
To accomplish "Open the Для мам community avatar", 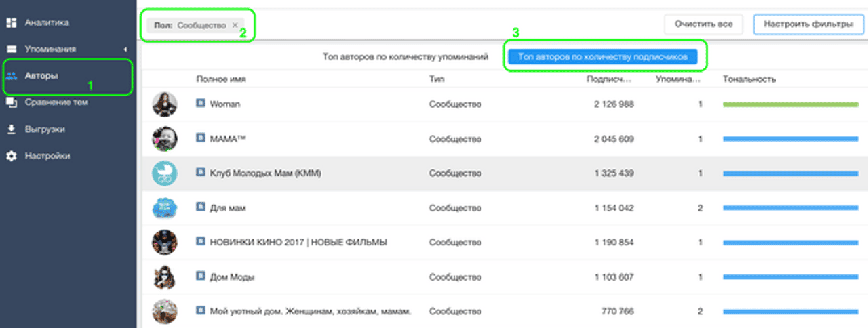I will pyautogui.click(x=165, y=207).
